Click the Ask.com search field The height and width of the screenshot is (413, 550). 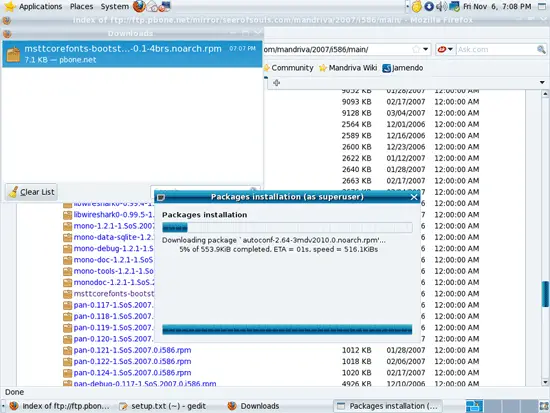click(x=496, y=49)
